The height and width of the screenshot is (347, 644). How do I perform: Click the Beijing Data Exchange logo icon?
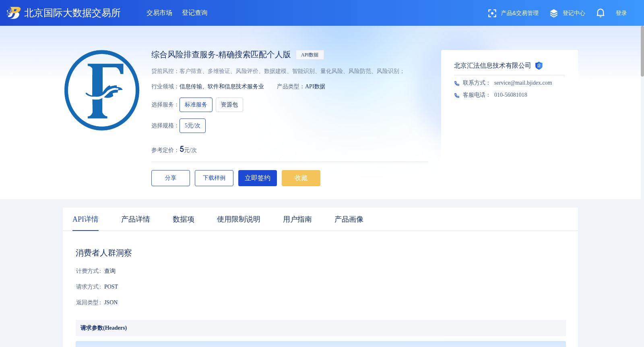coord(13,13)
